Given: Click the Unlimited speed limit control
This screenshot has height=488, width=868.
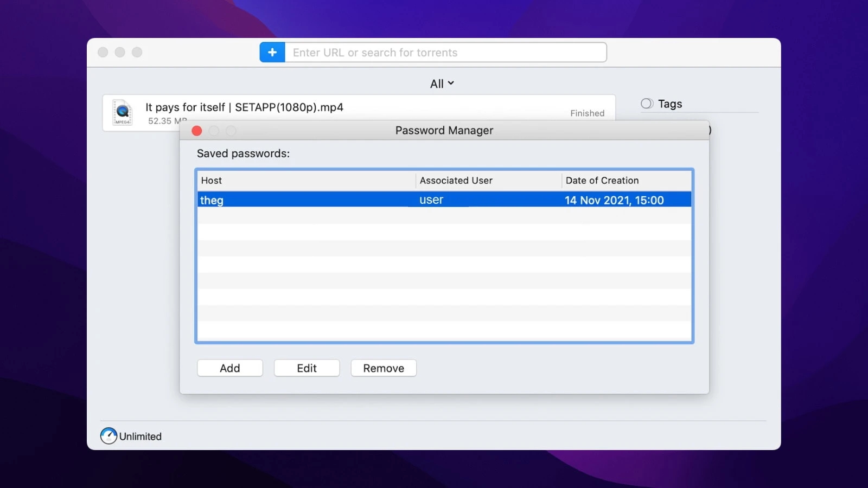Looking at the screenshot, I should coord(130,436).
